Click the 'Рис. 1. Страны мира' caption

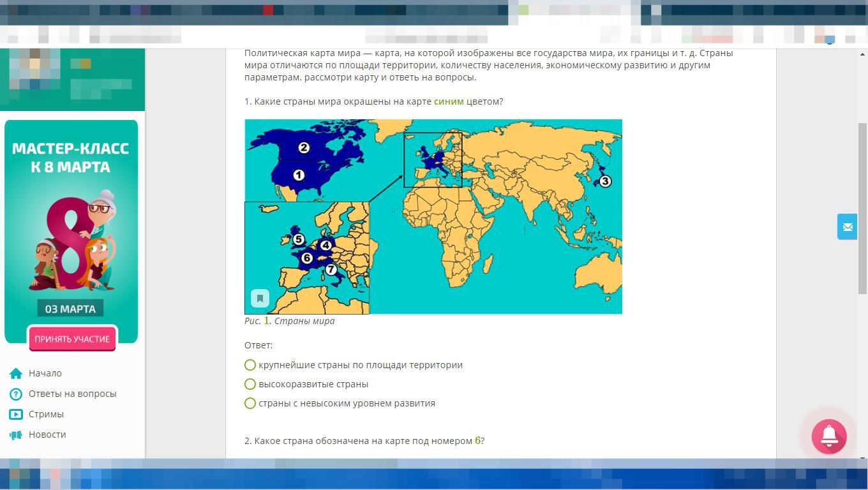point(289,321)
